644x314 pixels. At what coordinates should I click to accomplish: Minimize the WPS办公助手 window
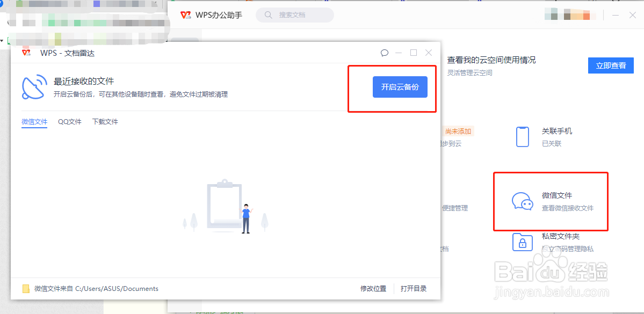(x=615, y=15)
